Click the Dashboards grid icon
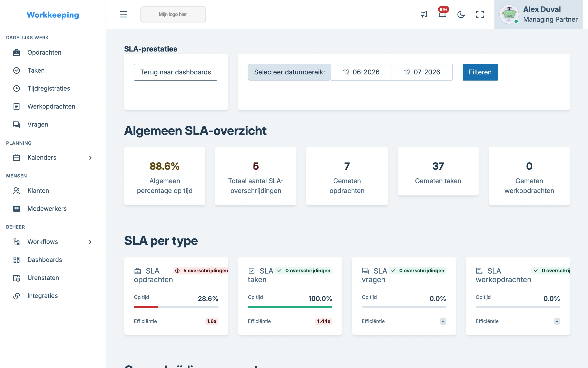The width and height of the screenshot is (588, 368). 16,260
